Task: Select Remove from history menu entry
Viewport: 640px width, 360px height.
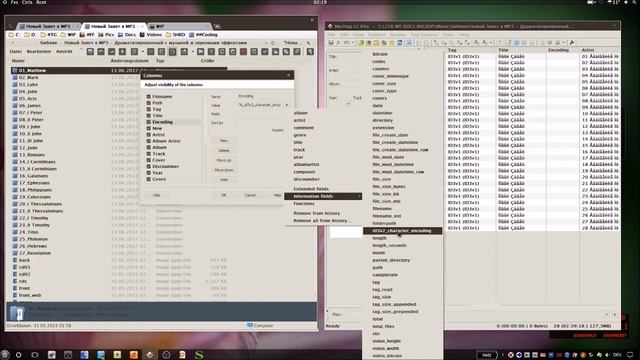Action: pyautogui.click(x=317, y=213)
